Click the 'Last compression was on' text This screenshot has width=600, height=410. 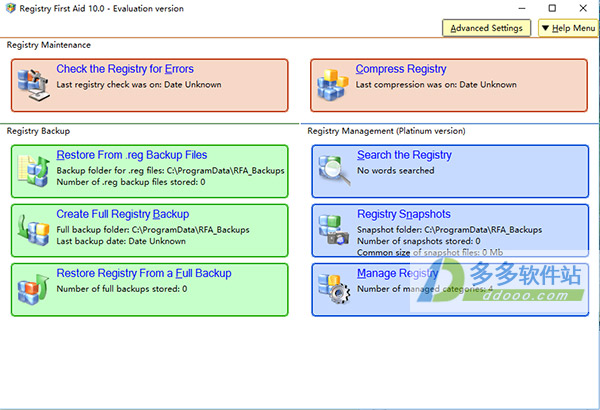point(436,85)
